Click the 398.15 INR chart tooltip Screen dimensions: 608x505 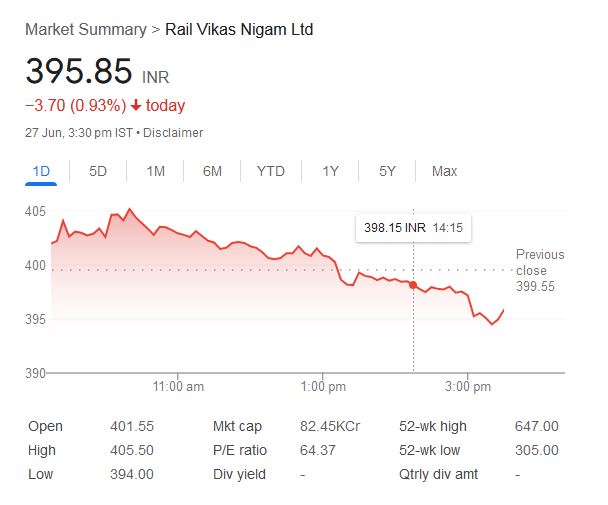[x=413, y=228]
